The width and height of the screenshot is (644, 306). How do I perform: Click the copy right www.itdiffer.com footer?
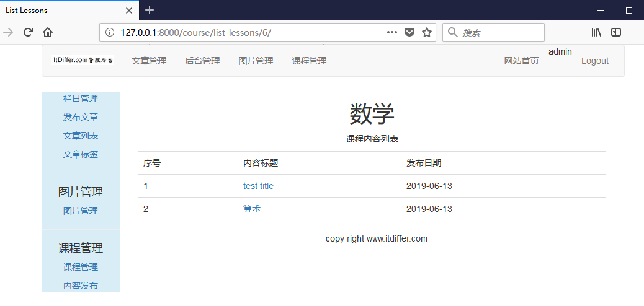pos(377,238)
